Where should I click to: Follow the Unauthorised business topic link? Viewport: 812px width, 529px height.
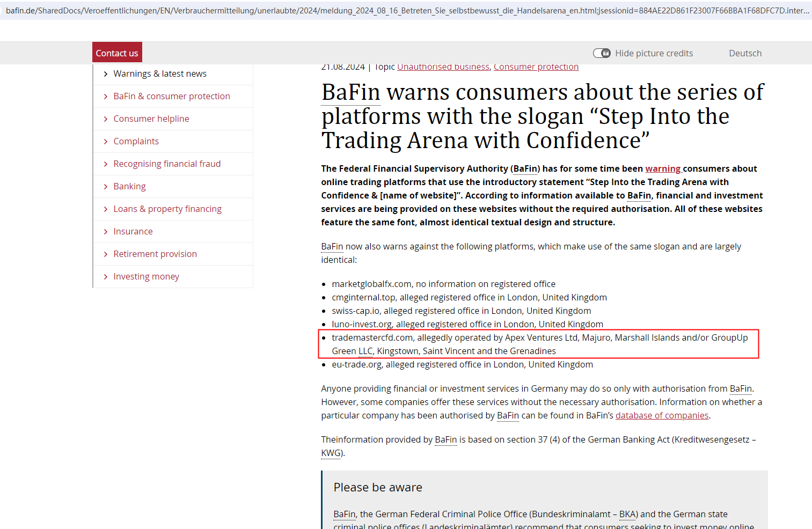tap(443, 67)
